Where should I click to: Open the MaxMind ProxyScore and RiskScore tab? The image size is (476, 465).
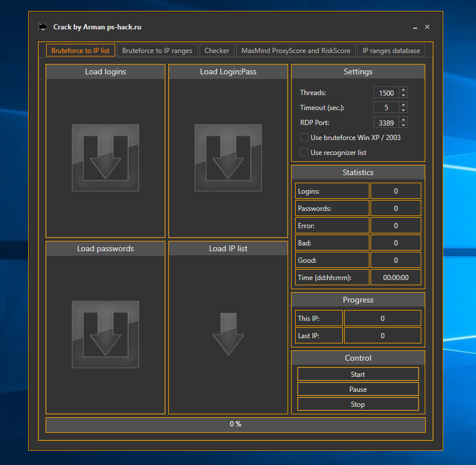pos(296,50)
